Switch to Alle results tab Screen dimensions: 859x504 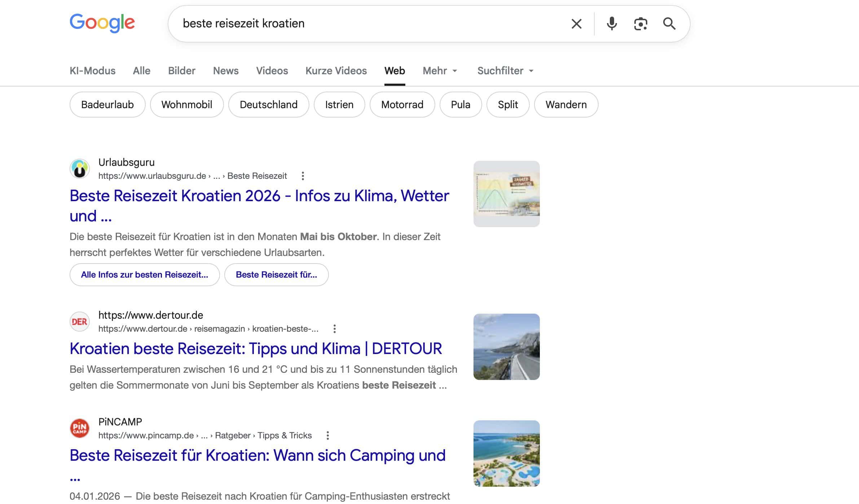[x=141, y=71]
